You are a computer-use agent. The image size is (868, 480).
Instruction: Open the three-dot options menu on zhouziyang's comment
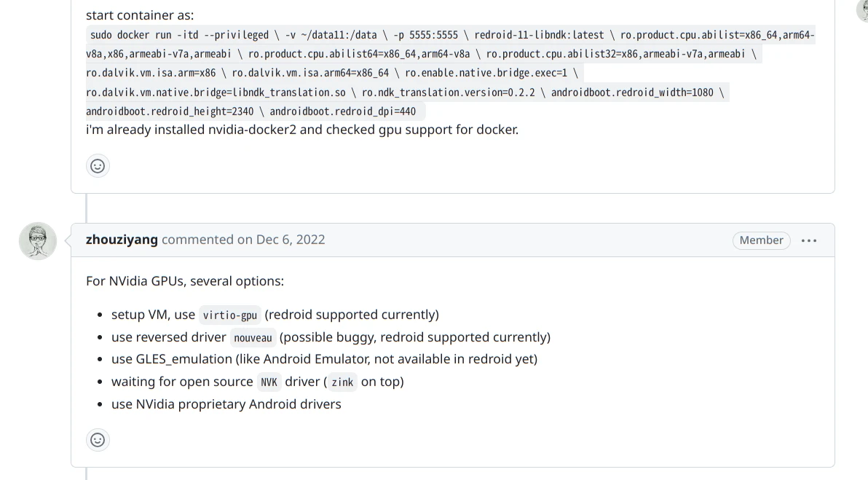809,240
